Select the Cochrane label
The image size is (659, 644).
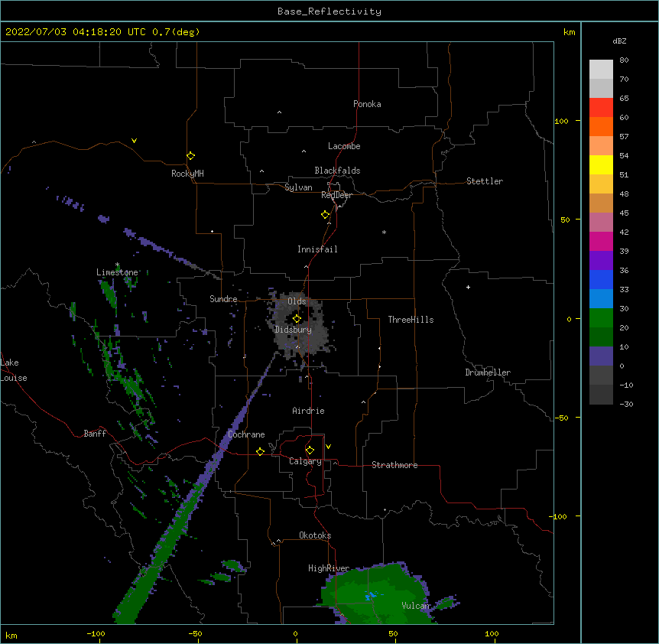[246, 434]
